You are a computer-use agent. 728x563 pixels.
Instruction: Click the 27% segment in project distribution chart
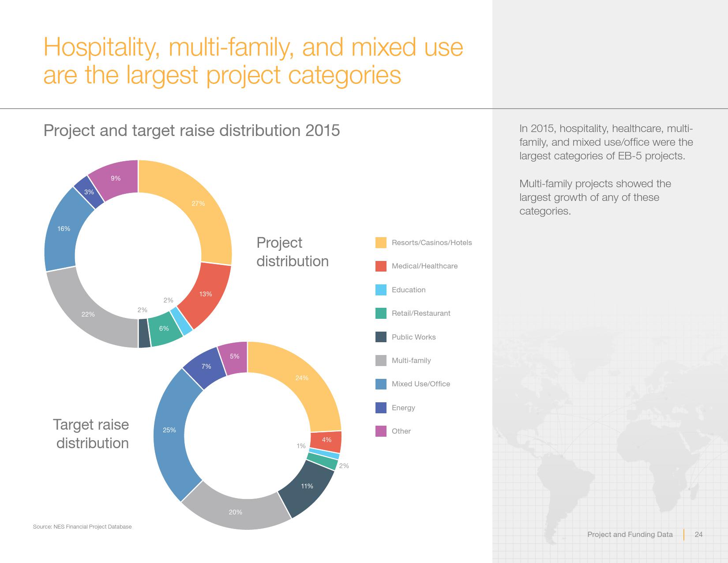[x=198, y=204]
